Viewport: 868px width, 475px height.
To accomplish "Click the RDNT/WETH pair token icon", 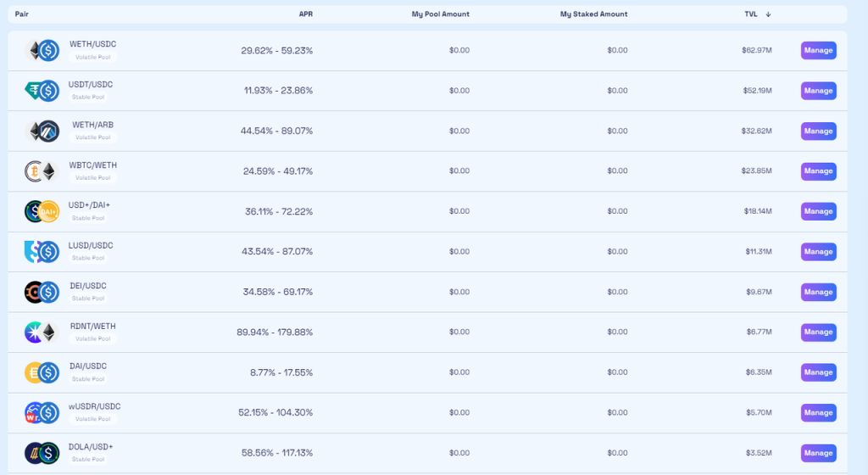I will (x=42, y=332).
